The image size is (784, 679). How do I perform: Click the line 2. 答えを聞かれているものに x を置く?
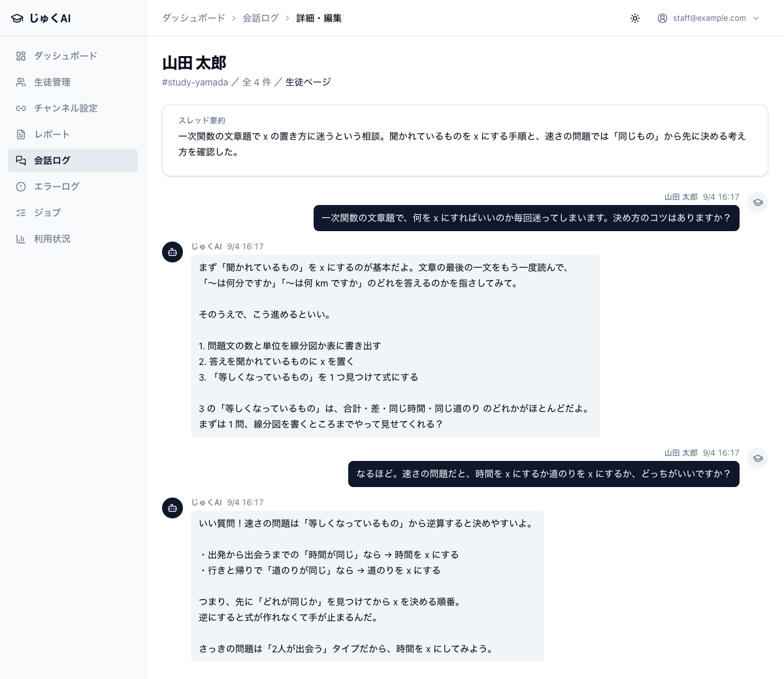tap(276, 362)
